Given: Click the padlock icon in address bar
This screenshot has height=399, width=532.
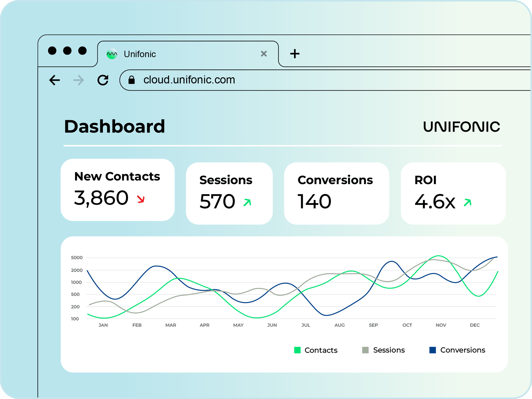Looking at the screenshot, I should pyautogui.click(x=131, y=80).
